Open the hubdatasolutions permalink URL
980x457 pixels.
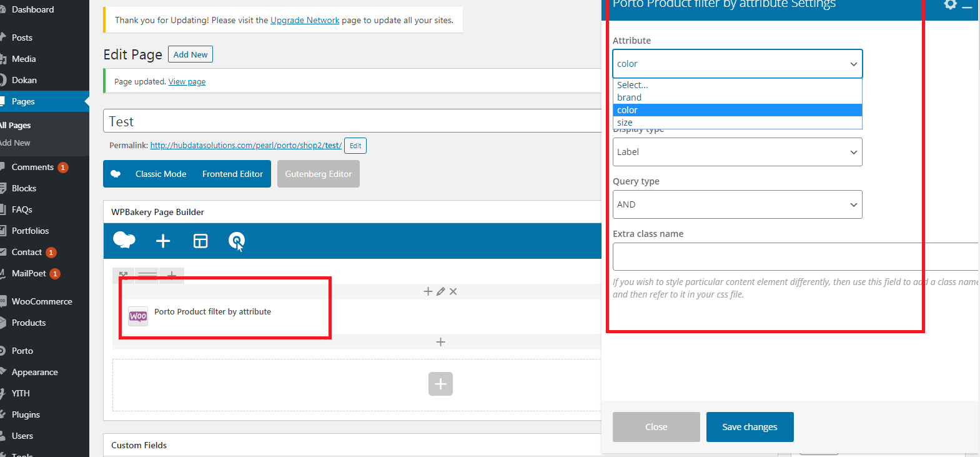246,145
